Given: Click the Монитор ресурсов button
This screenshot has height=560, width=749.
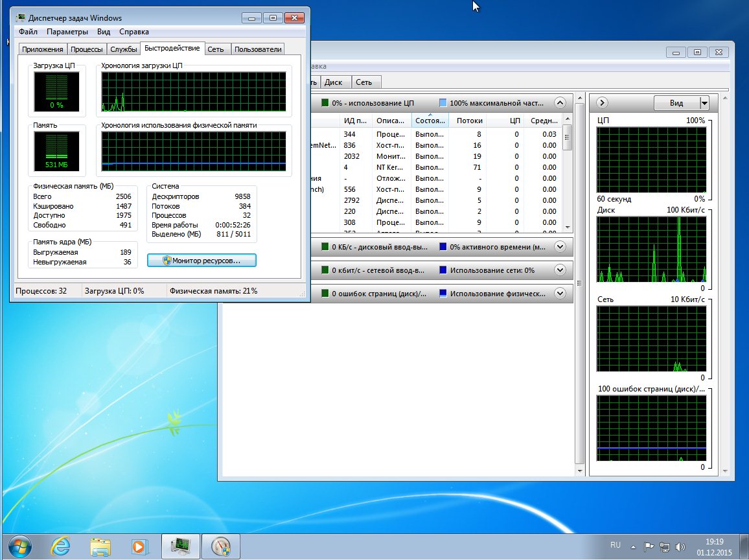Looking at the screenshot, I should click(x=202, y=260).
